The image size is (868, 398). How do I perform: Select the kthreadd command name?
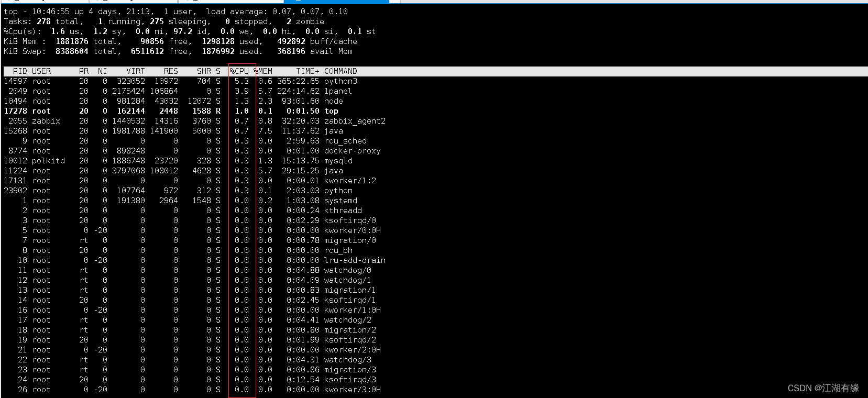pos(343,211)
